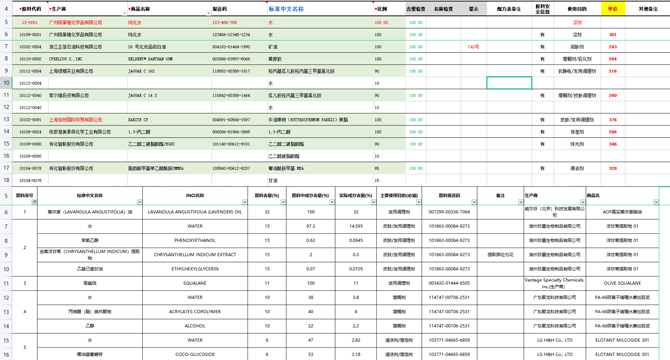The image size is (670, 360).
Task: Open the 备注 column filter arrow
Action: click(x=520, y=202)
